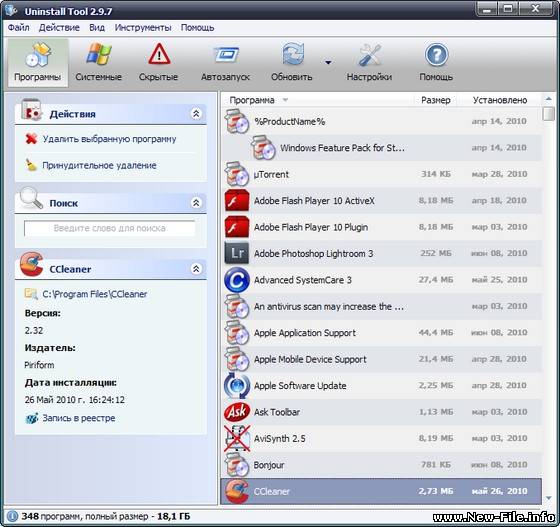Collapse the CCleaner details panel
The width and height of the screenshot is (560, 527).
point(196,268)
